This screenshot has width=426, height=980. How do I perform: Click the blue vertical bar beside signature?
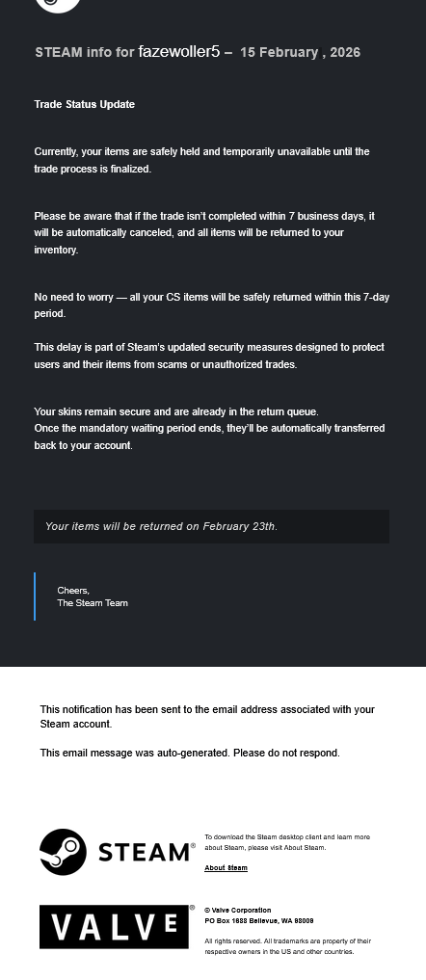[35, 596]
